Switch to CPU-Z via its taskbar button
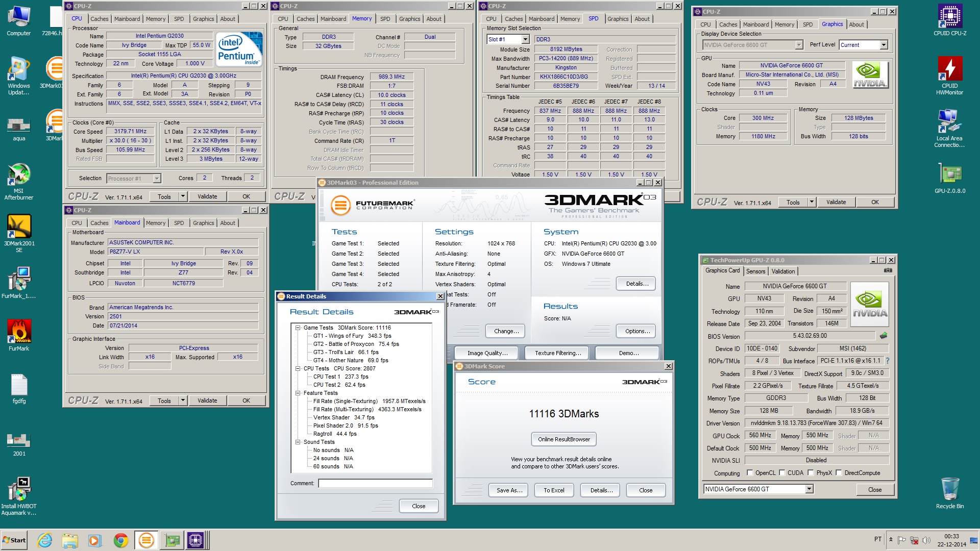This screenshot has height=551, width=980. click(195, 540)
